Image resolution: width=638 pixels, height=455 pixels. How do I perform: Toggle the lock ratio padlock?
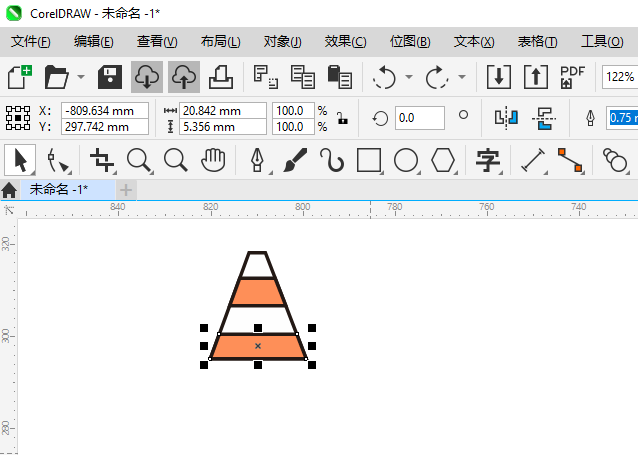[343, 118]
